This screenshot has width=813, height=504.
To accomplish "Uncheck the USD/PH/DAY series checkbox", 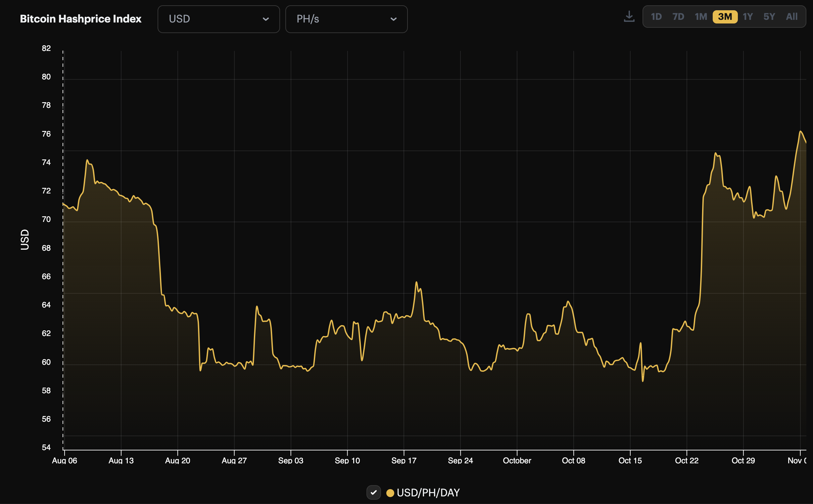I will pos(374,492).
